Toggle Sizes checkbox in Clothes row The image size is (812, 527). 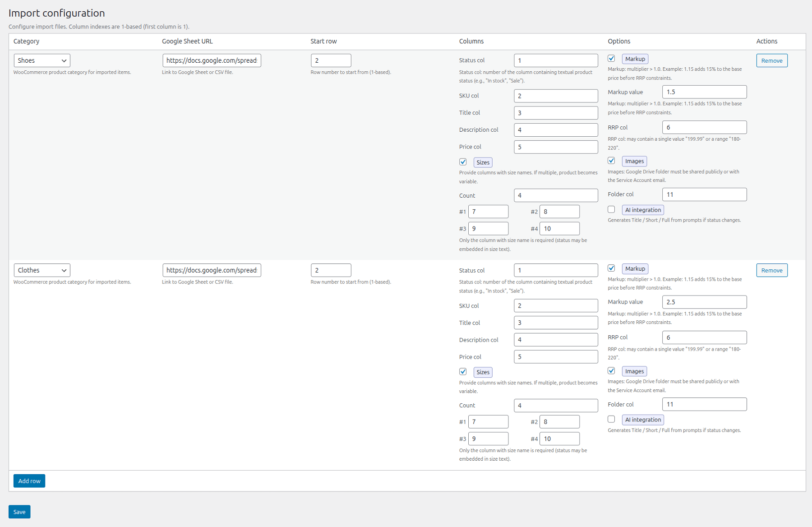(x=463, y=372)
